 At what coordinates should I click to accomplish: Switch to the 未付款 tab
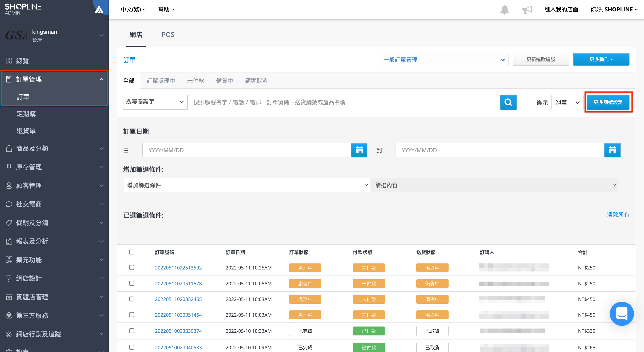click(x=195, y=81)
